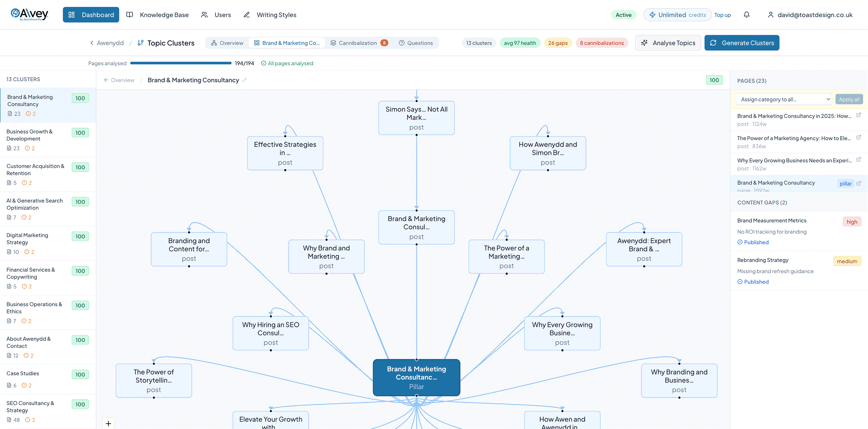868x429 pixels.
Task: Click david@toastdesign.co.uk account
Action: click(x=815, y=15)
